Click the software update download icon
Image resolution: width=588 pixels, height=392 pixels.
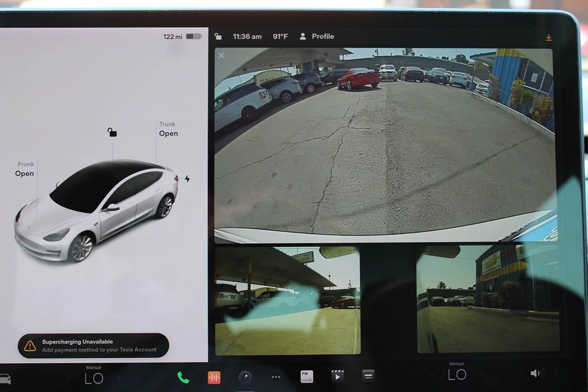click(548, 38)
